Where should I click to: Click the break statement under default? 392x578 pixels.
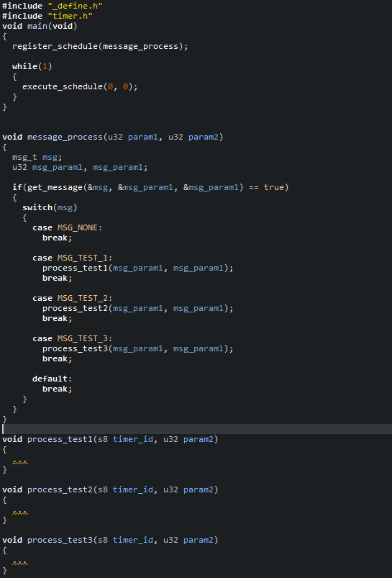(x=58, y=389)
